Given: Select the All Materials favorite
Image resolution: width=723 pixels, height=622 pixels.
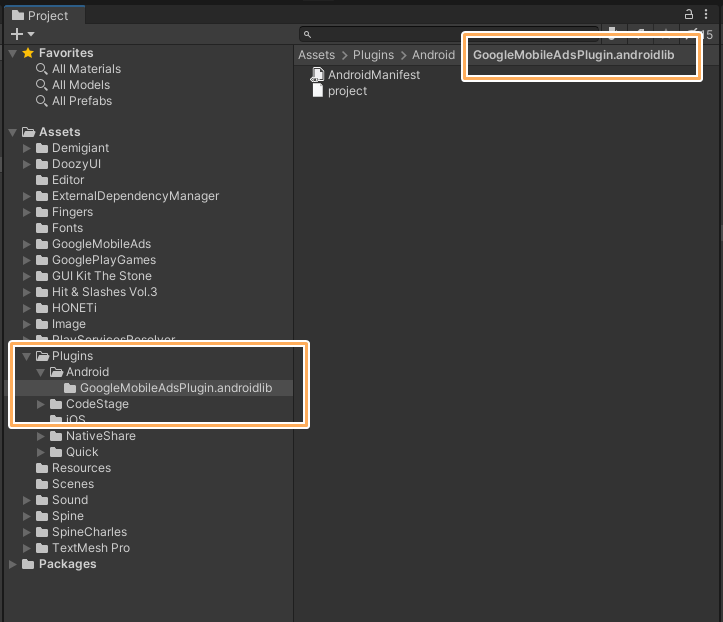Looking at the screenshot, I should tap(86, 69).
